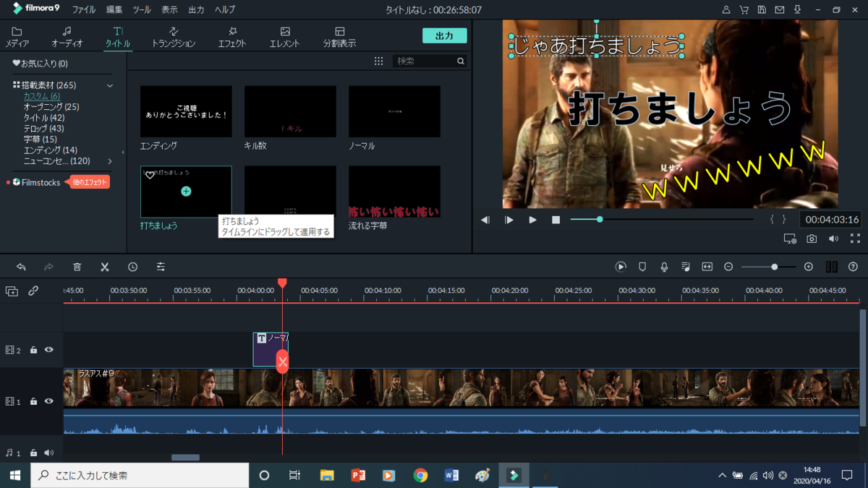Click the timeline zoom slider handle
This screenshot has width=868, height=488.
tap(774, 267)
